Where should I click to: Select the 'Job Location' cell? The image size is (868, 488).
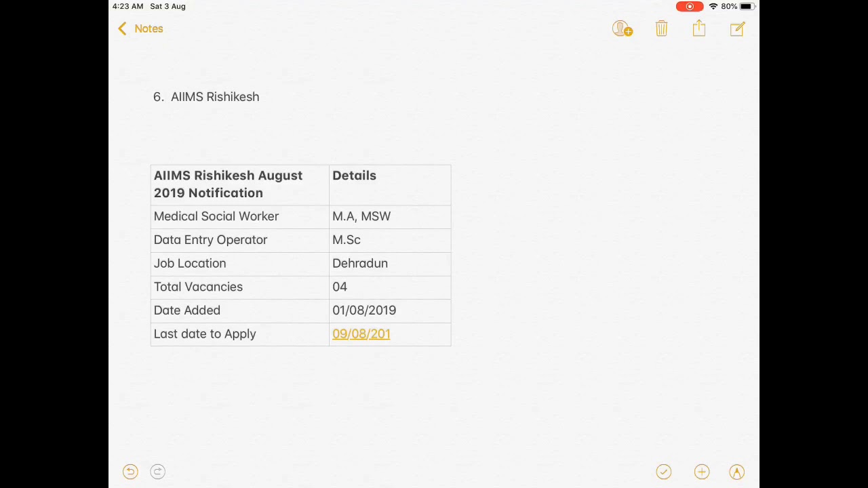pyautogui.click(x=240, y=264)
